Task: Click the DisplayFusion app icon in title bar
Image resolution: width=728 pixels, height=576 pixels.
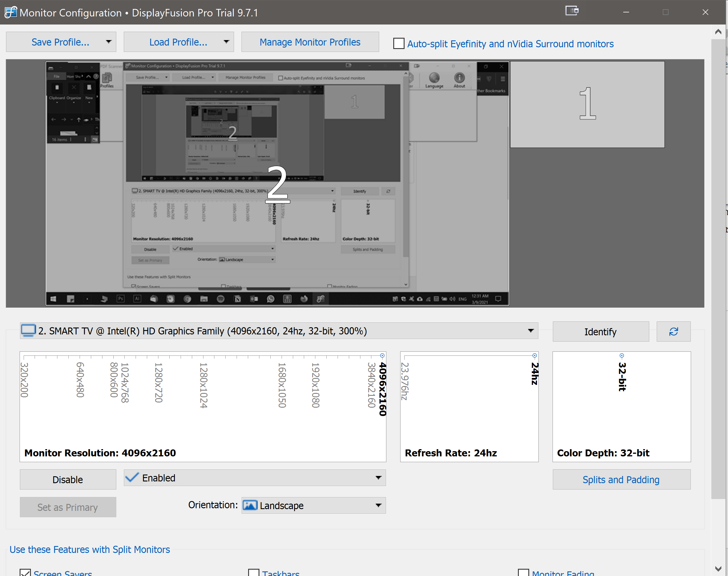Action: coord(10,12)
